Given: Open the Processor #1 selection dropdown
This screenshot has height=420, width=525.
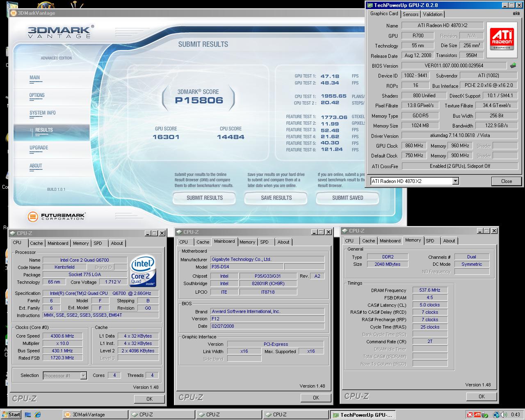Looking at the screenshot, I should click(84, 375).
